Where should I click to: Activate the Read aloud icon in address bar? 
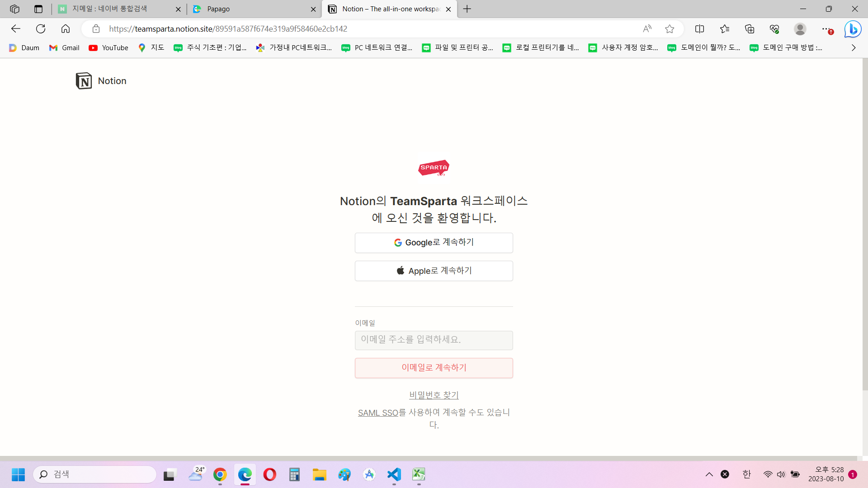pyautogui.click(x=647, y=29)
